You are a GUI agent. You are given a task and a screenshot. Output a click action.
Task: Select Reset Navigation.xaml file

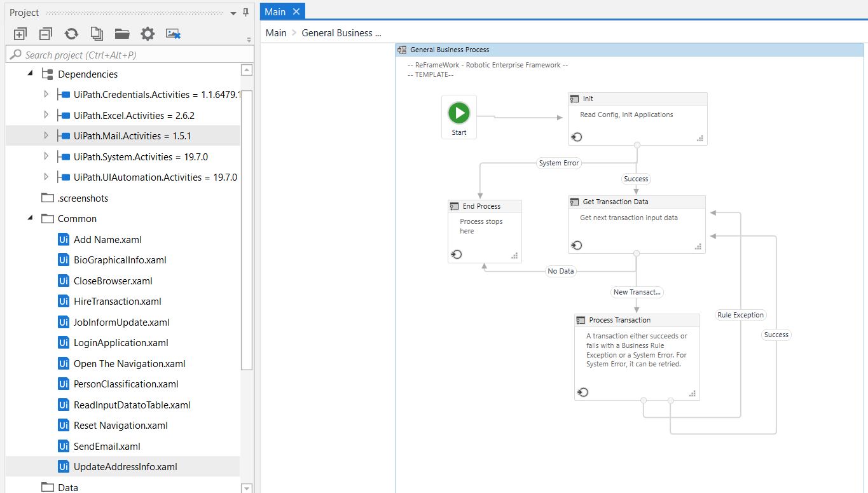[121, 425]
